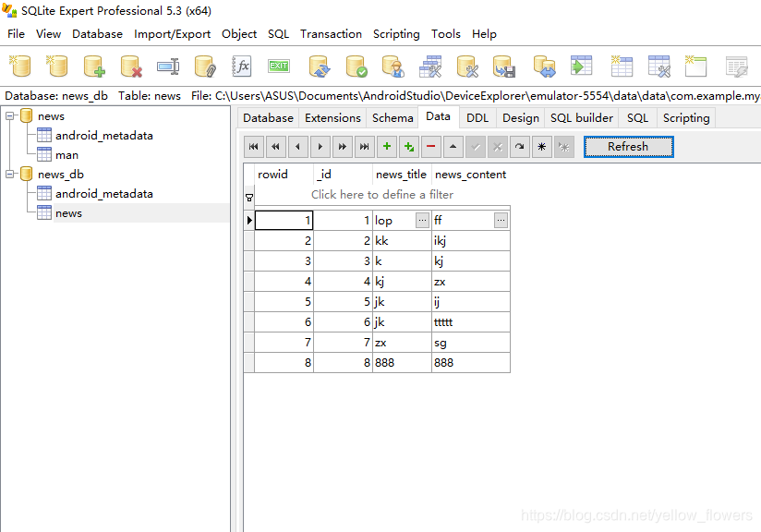Select the cell containing ttttt

[x=471, y=322]
